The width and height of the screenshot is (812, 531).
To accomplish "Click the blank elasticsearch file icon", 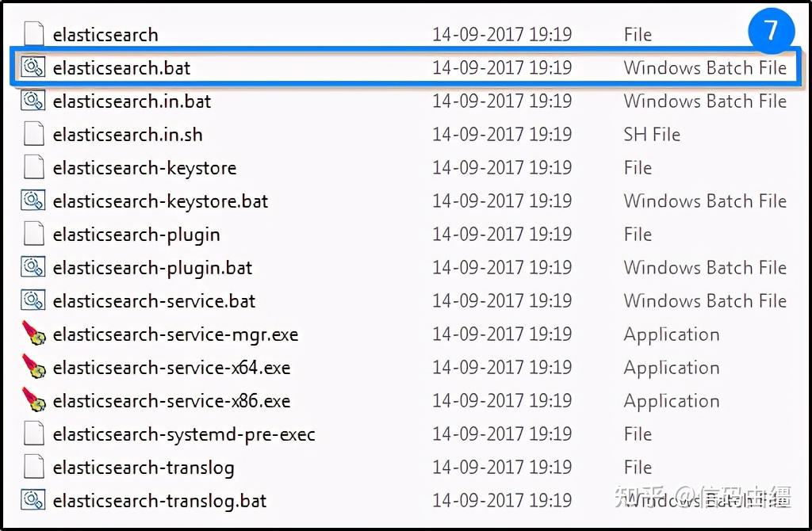I will [x=33, y=34].
